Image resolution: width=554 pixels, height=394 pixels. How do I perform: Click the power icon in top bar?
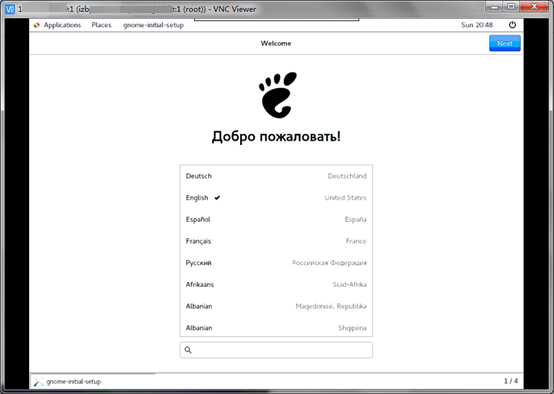point(512,25)
